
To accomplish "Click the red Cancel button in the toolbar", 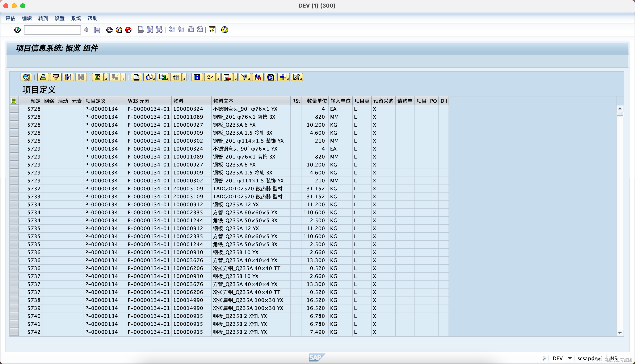I will point(128,30).
